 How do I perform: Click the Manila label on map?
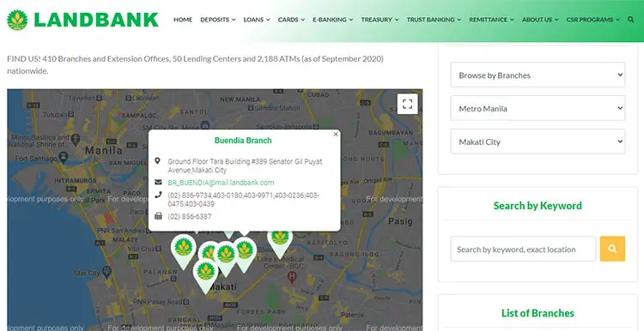coord(104,151)
